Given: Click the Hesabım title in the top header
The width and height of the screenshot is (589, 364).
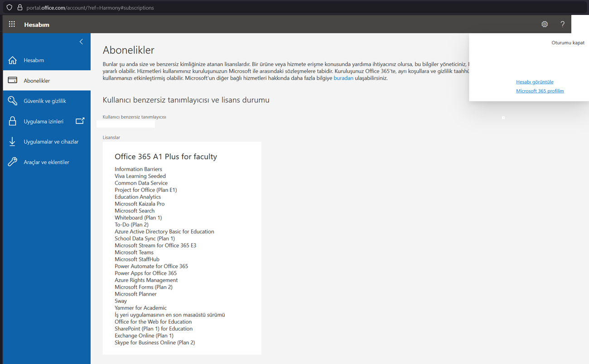Looking at the screenshot, I should coord(37,24).
